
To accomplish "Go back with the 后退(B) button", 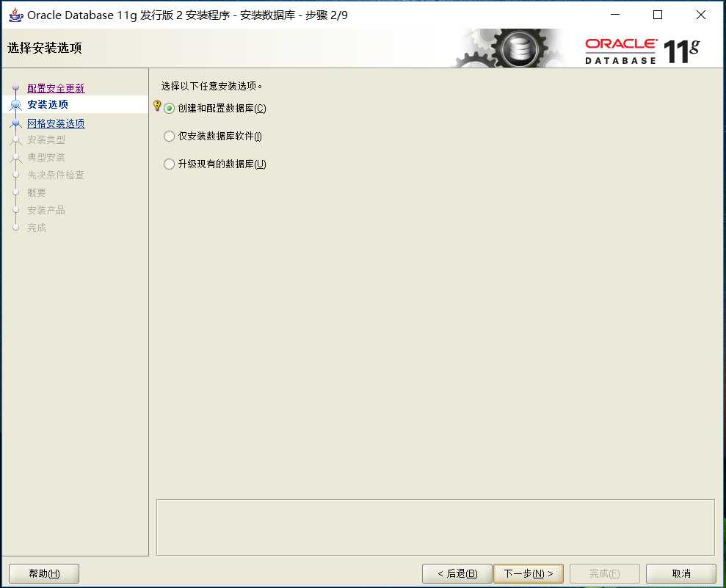I will coord(457,573).
